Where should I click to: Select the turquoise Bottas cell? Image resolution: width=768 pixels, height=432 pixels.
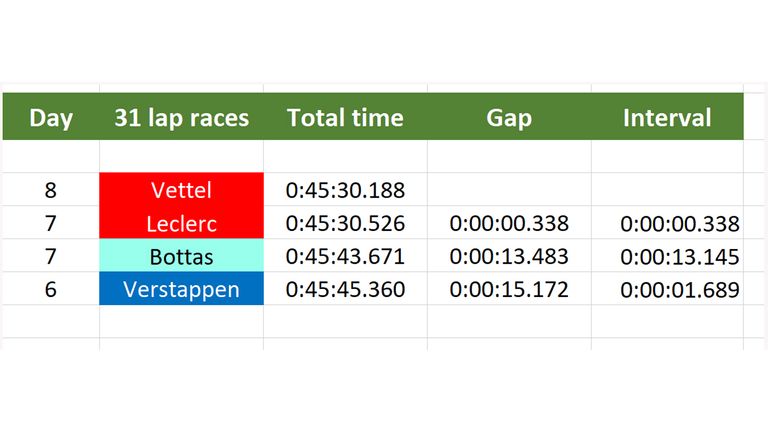click(x=182, y=255)
